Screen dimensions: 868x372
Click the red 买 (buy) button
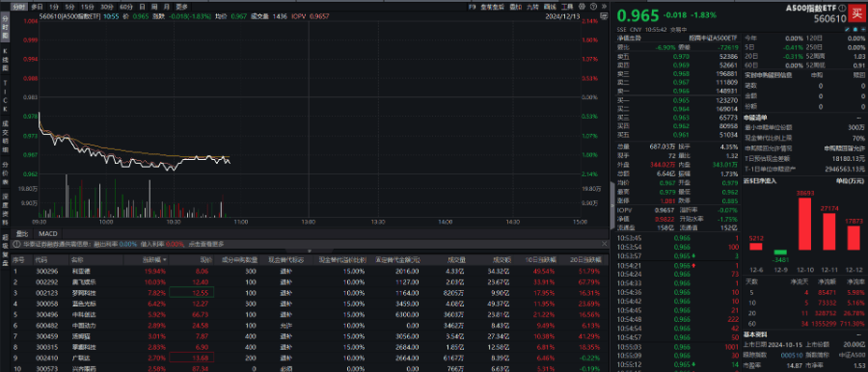click(x=857, y=13)
